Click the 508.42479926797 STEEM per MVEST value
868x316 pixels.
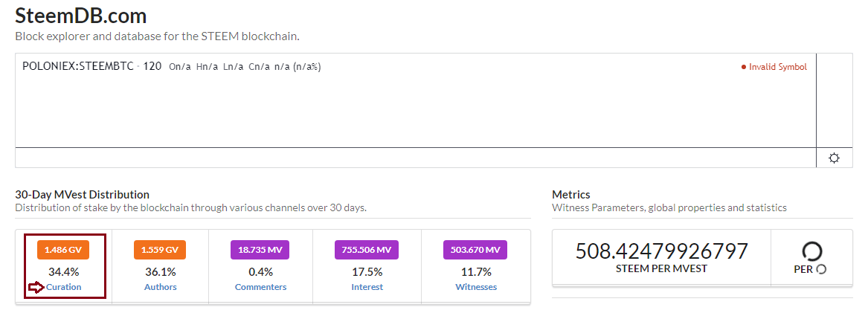point(661,251)
